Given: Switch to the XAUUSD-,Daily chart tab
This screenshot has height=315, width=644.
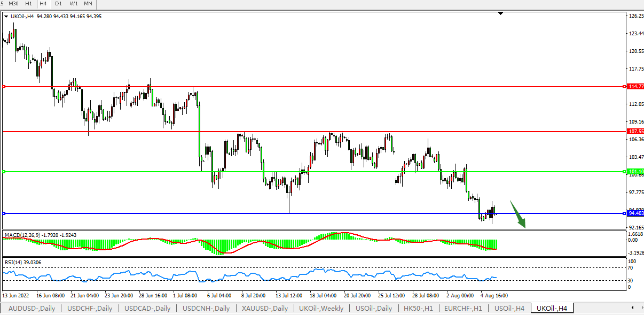Looking at the screenshot, I should point(264,309).
